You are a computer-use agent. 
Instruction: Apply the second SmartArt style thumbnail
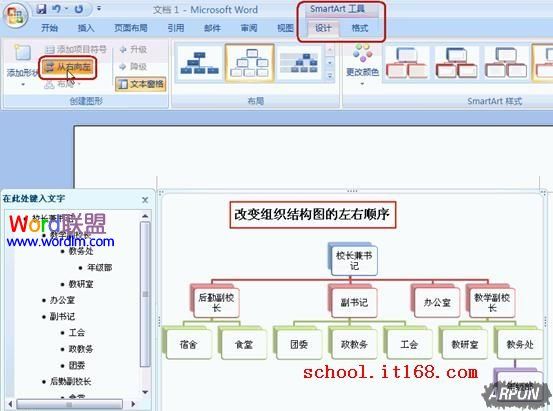tap(456, 63)
